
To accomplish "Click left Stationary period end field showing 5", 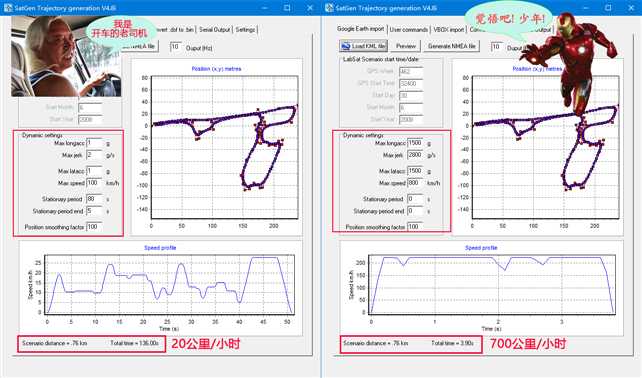I will coord(94,211).
